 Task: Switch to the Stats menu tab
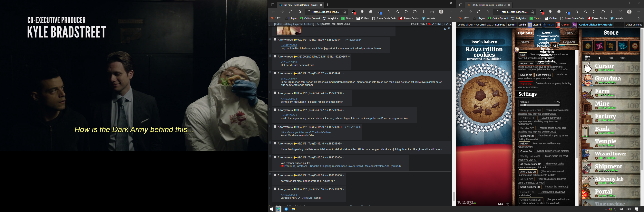525,42
